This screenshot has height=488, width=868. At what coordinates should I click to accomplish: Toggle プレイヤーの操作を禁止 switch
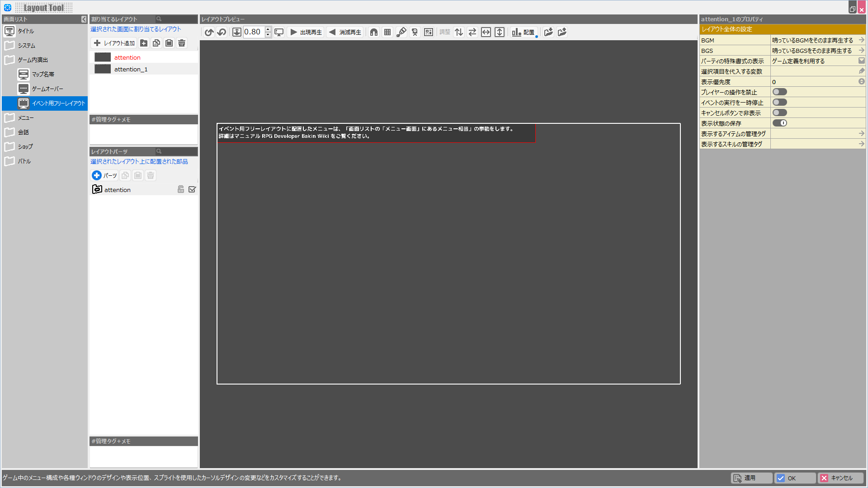780,92
